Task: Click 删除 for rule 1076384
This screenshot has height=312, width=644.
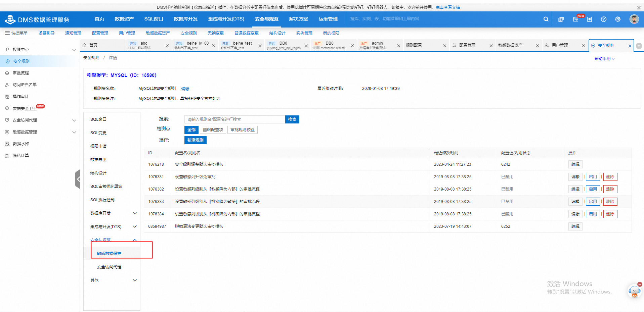Action: [x=610, y=214]
